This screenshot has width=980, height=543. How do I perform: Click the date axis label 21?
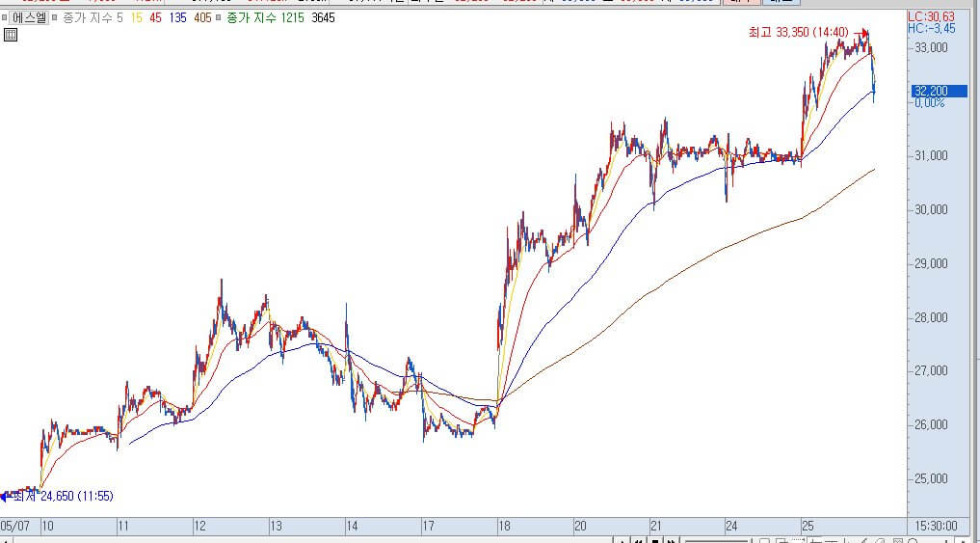click(x=656, y=526)
